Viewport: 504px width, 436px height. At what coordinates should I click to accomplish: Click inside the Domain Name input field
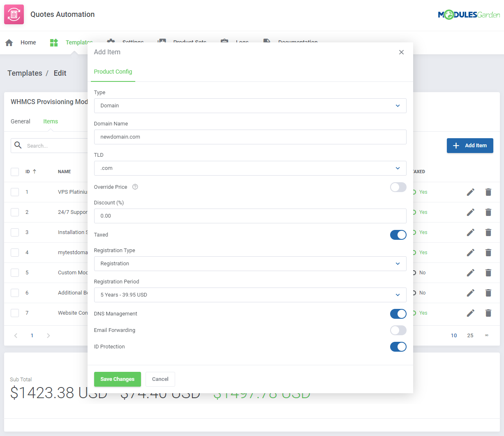(x=250, y=137)
